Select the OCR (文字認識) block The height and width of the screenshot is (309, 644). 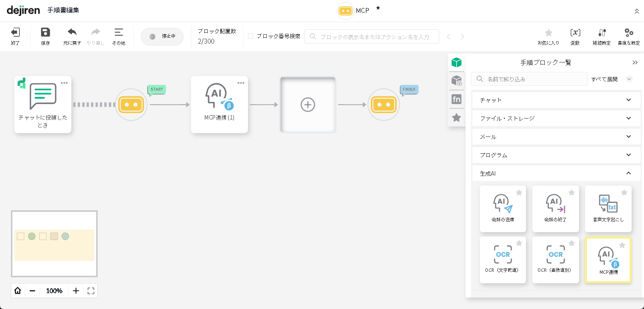(503, 259)
